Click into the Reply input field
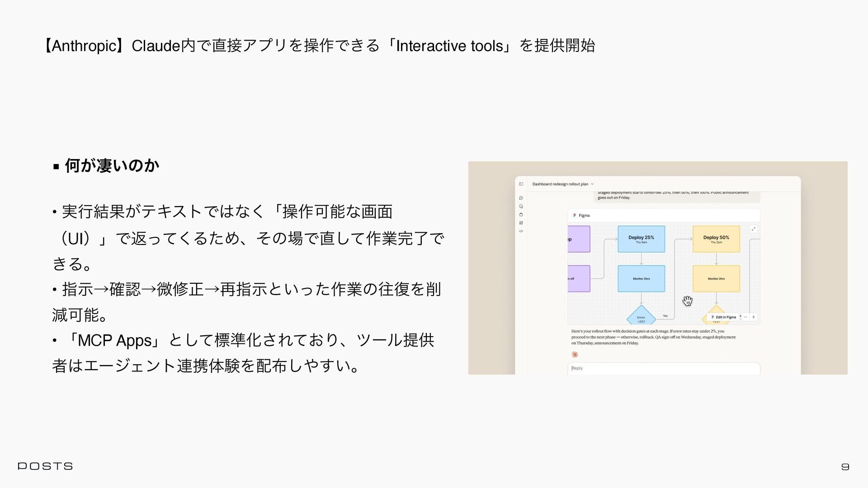The width and height of the screenshot is (868, 488). click(x=663, y=368)
